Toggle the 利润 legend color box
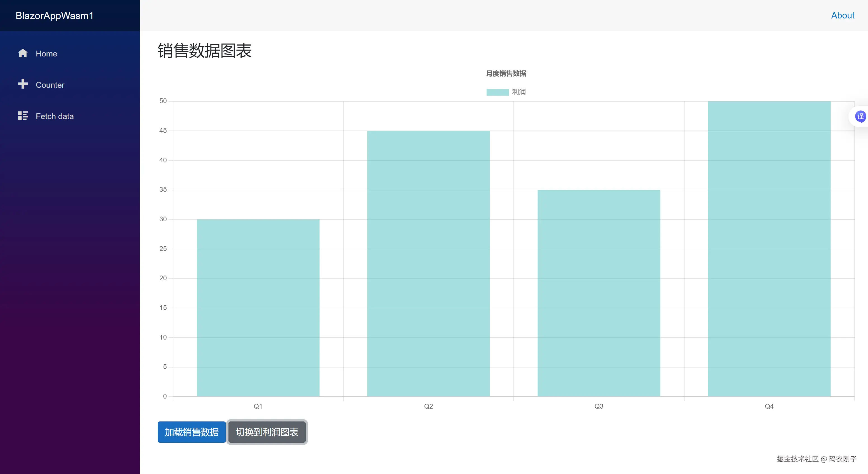Image resolution: width=868 pixels, height=474 pixels. coord(497,92)
